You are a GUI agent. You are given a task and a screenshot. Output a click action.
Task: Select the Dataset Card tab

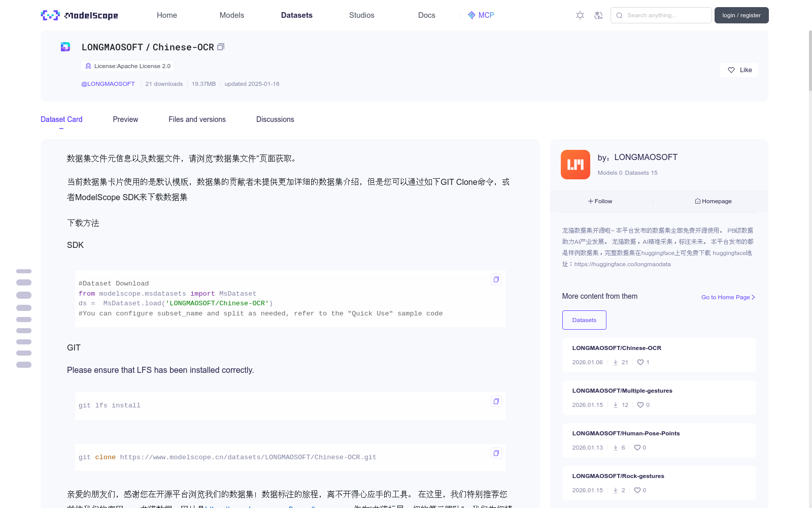coord(61,119)
